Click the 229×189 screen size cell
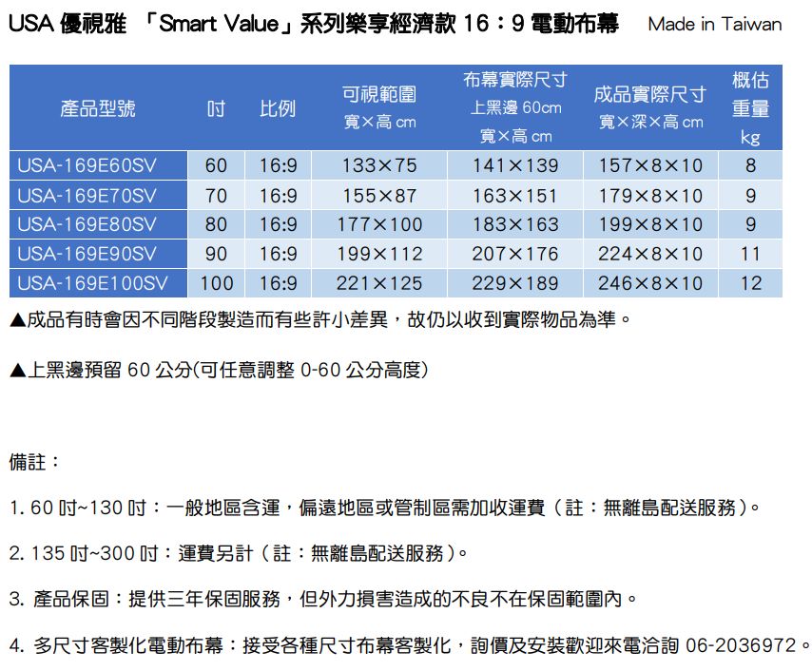812x671 pixels. pyautogui.click(x=515, y=283)
